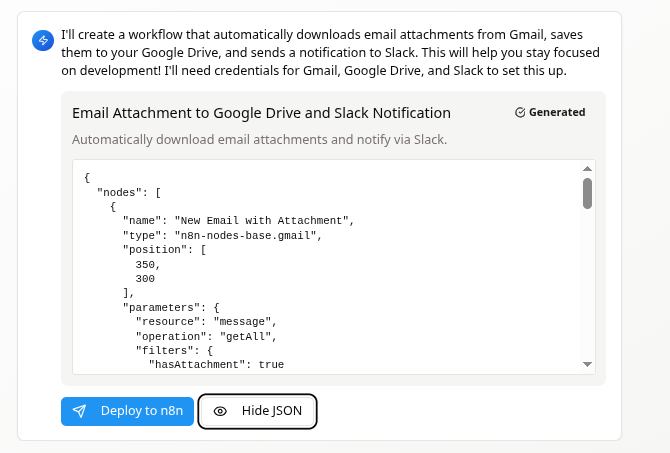Click the workflow title 'Email Attachment to Google Drive and Slack Notification'

[261, 113]
